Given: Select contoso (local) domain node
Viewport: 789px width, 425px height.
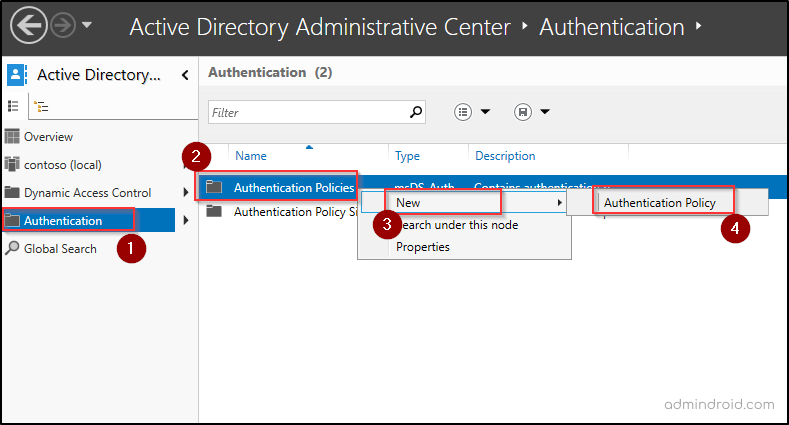Looking at the screenshot, I should [x=62, y=165].
